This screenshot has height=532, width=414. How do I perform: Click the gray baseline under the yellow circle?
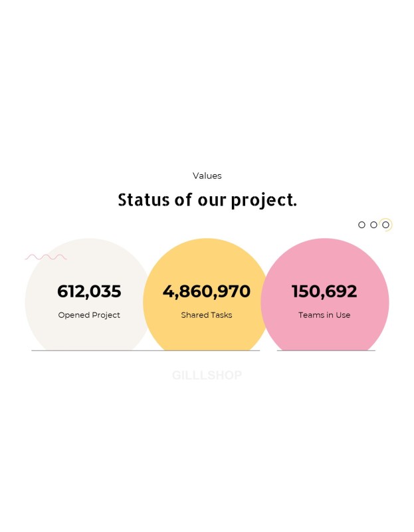pyautogui.click(x=207, y=350)
